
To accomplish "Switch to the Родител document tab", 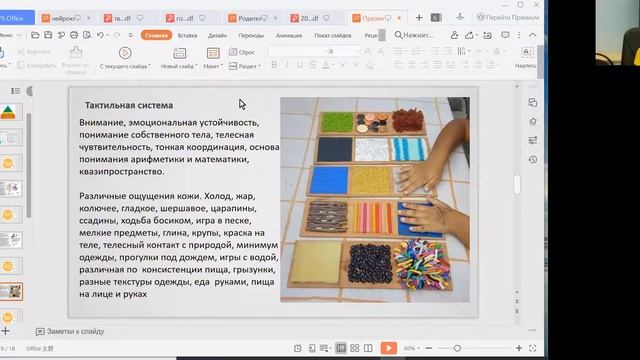I will click(x=253, y=18).
